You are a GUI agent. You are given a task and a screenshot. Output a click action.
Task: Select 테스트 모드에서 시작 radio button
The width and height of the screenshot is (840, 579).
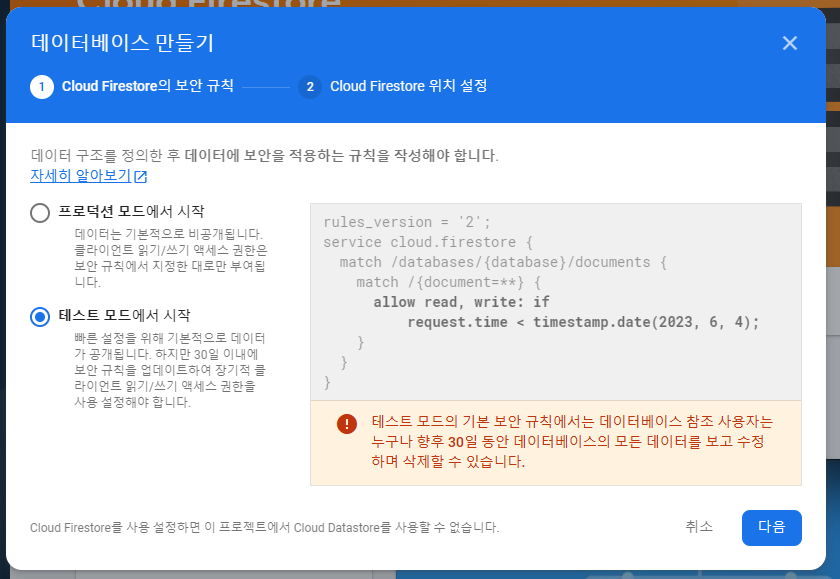tap(40, 317)
